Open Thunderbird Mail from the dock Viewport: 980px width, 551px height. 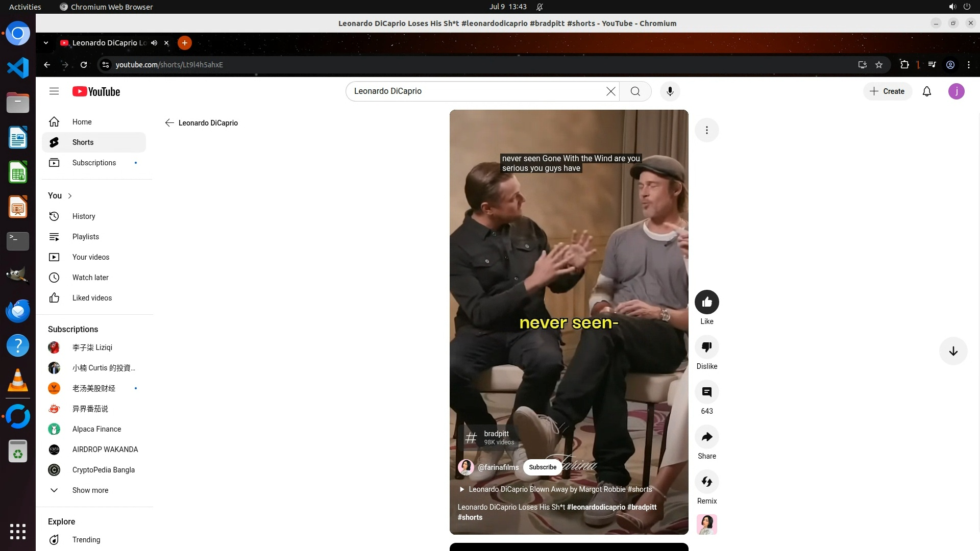tap(18, 310)
